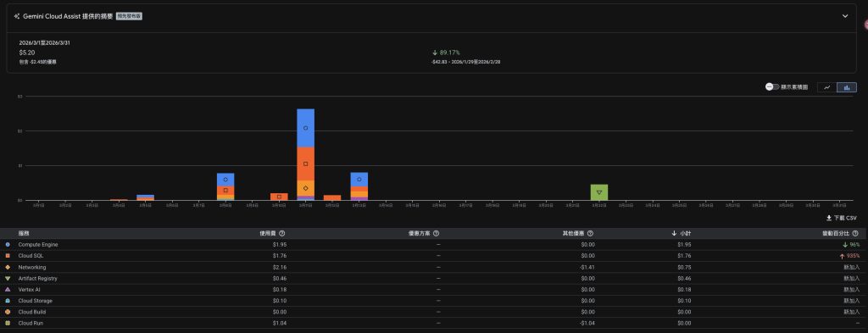Click the red up arrow beside 935%

[x=842, y=256]
